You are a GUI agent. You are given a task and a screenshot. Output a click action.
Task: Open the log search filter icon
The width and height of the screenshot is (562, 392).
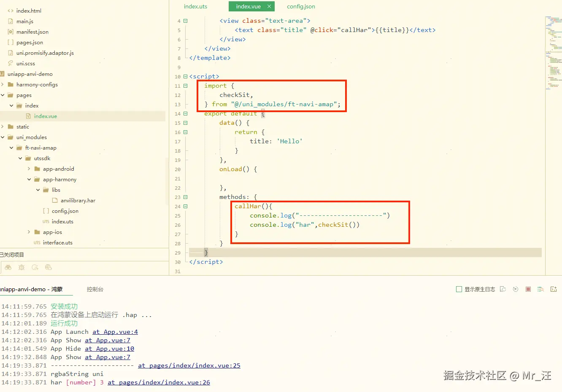click(x=540, y=289)
